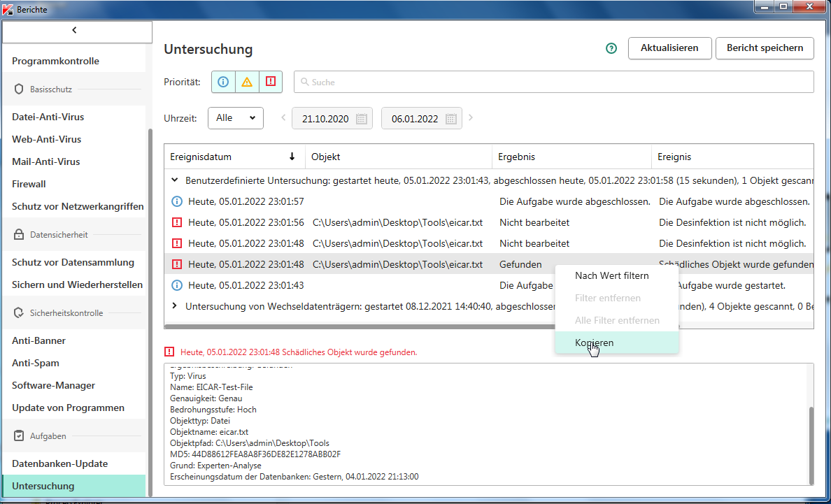831x504 pixels.
Task: Click the red alert icon at 23:01:56 row
Action: pos(177,222)
